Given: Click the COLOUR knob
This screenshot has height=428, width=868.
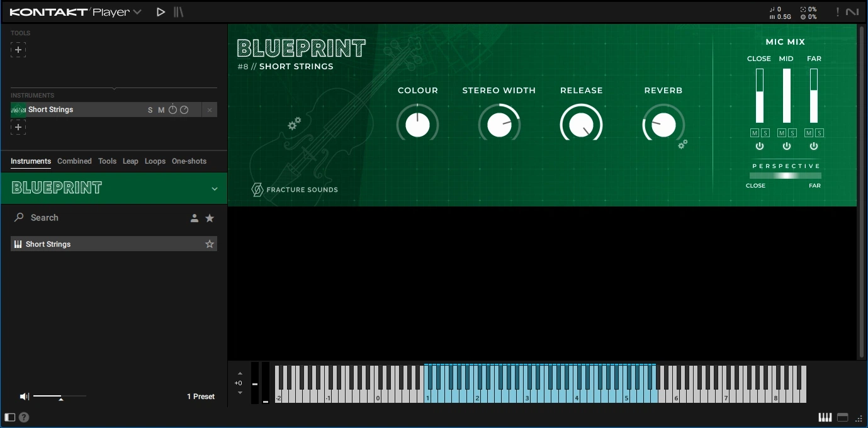Looking at the screenshot, I should click(x=417, y=125).
